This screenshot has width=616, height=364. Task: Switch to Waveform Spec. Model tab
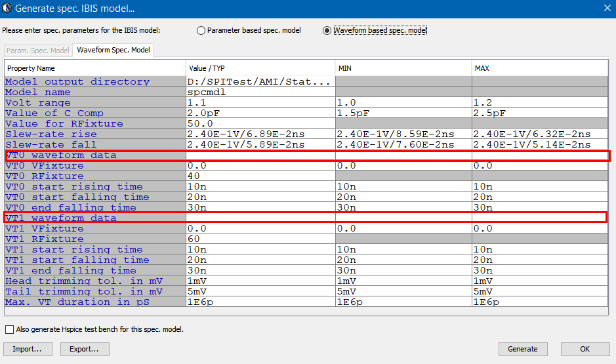(x=113, y=51)
